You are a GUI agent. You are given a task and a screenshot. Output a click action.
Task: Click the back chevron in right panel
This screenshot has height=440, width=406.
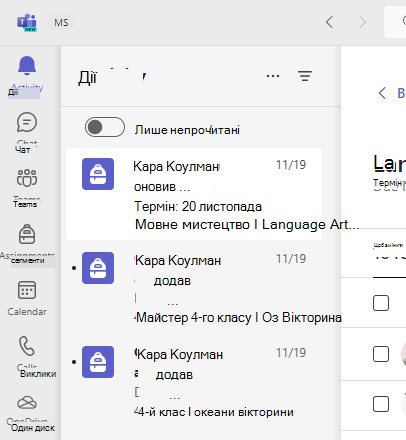[382, 93]
